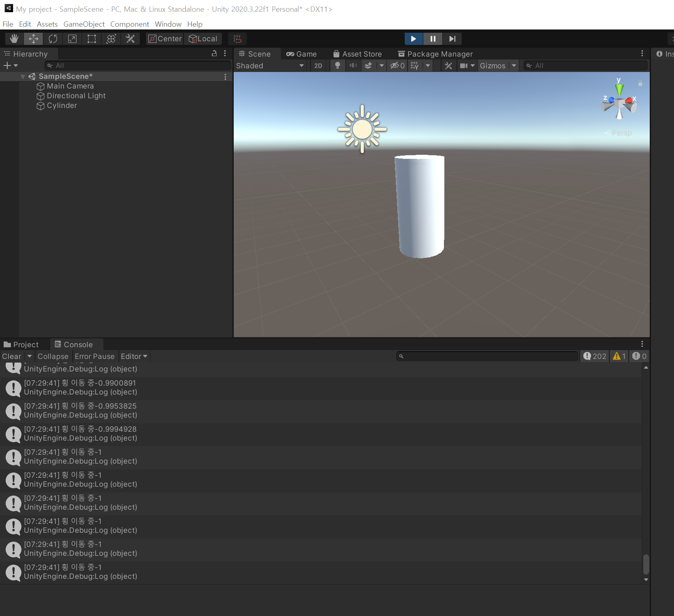Open the GameObject menu
The height and width of the screenshot is (616, 674).
[84, 24]
